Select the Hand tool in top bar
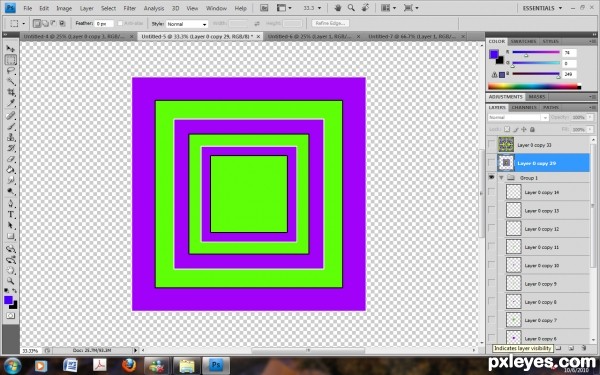This screenshot has height=375, width=600. click(x=338, y=8)
